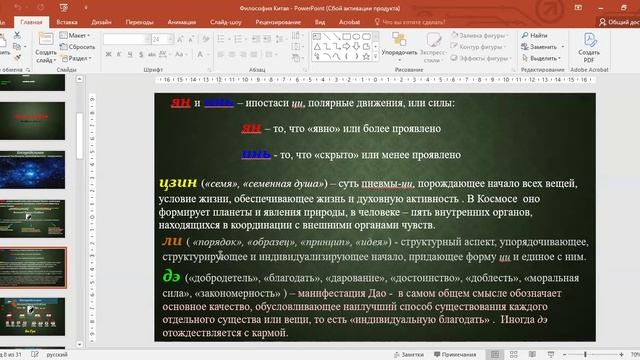Toggle Underline (Ч) formatting
The width and height of the screenshot is (640, 360).
tap(130, 54)
